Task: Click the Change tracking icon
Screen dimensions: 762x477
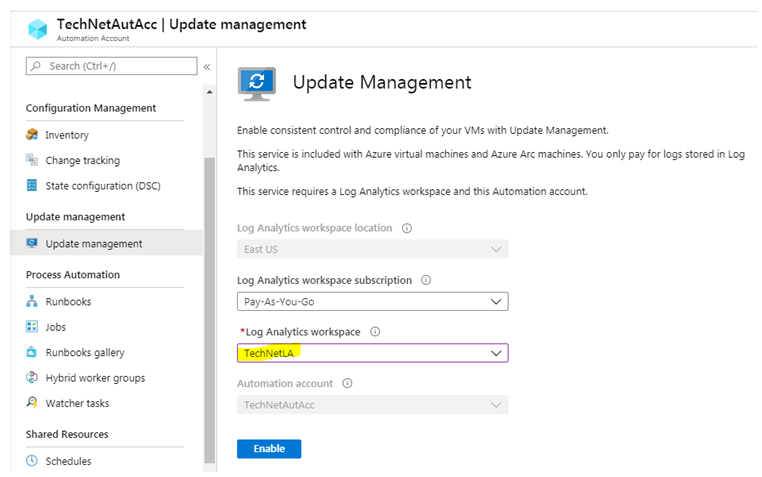Action: [x=32, y=160]
